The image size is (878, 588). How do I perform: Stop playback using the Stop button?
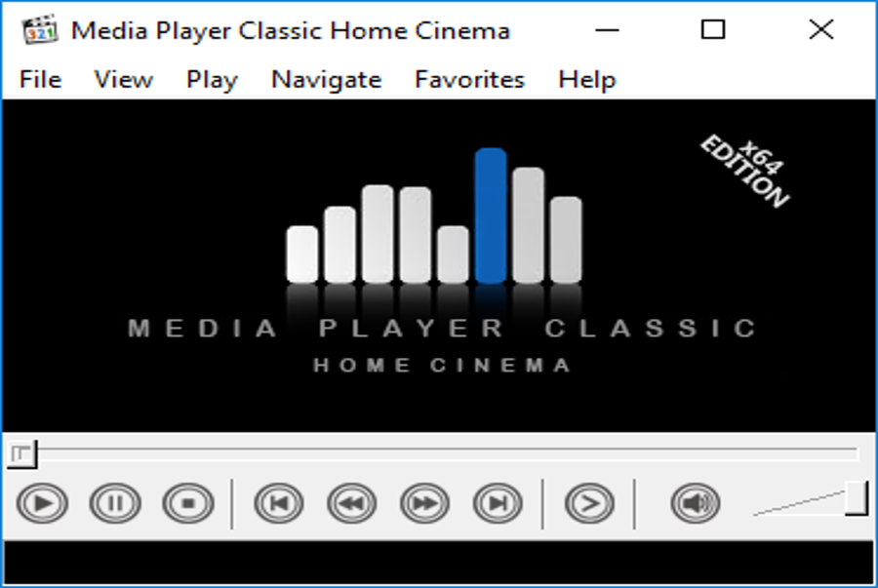[x=188, y=503]
